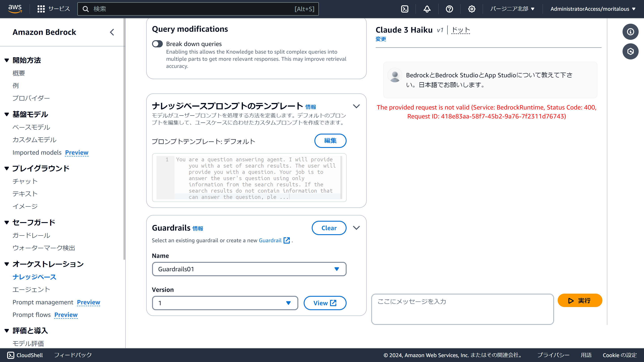Enable the Break down queries toggle
The height and width of the screenshot is (362, 644).
[157, 44]
